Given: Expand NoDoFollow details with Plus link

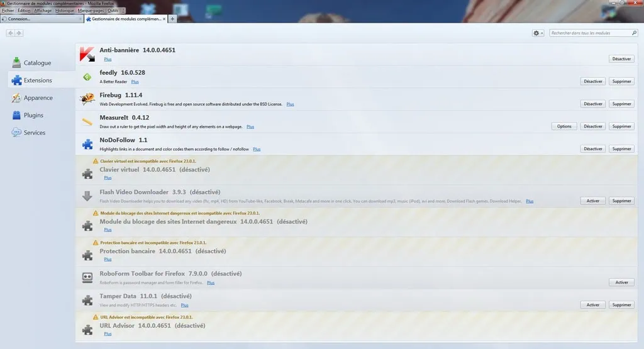Looking at the screenshot, I should click(256, 149).
